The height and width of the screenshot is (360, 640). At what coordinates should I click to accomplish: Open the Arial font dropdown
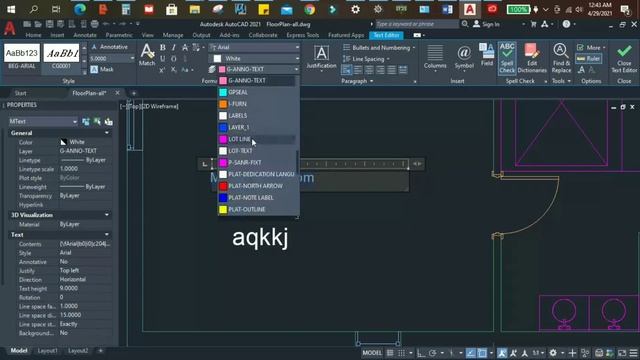254,47
